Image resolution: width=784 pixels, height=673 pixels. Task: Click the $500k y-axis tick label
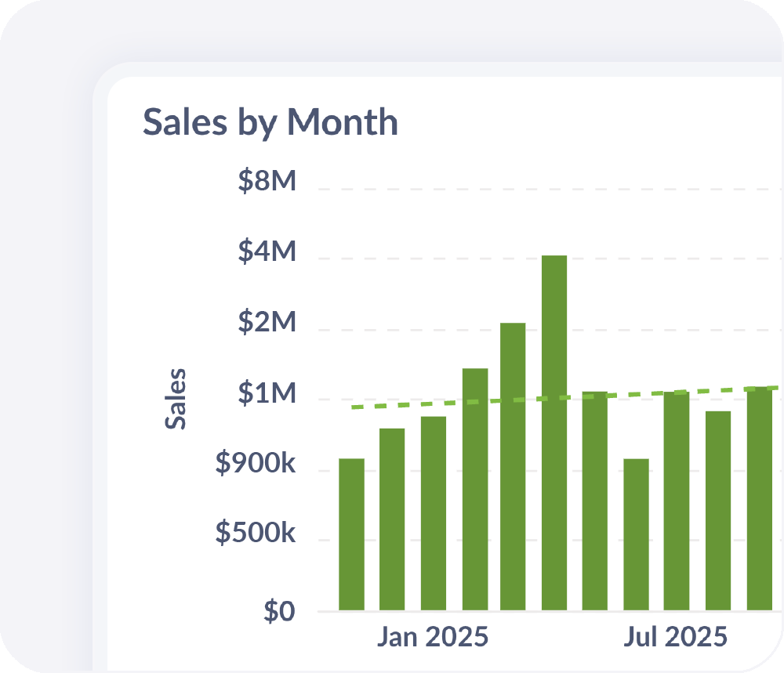tap(256, 534)
